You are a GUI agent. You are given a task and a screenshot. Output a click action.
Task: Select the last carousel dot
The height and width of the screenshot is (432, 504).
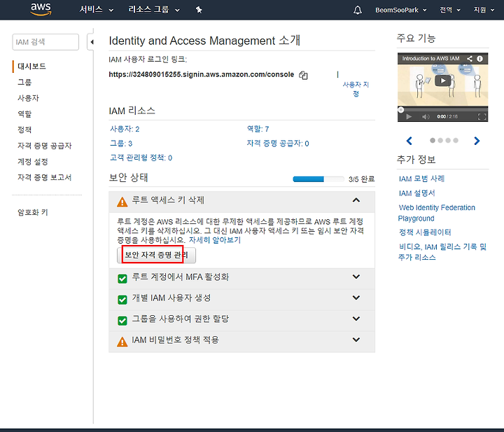[456, 141]
